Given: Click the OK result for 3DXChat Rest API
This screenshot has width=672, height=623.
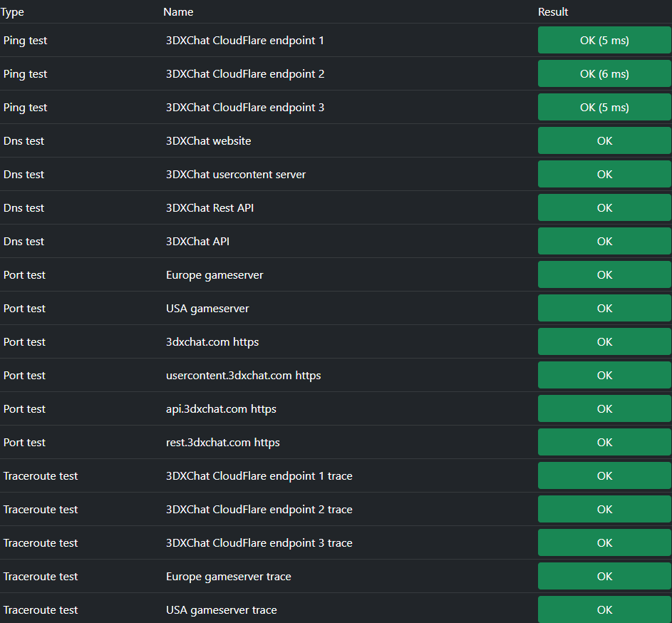Looking at the screenshot, I should [604, 207].
